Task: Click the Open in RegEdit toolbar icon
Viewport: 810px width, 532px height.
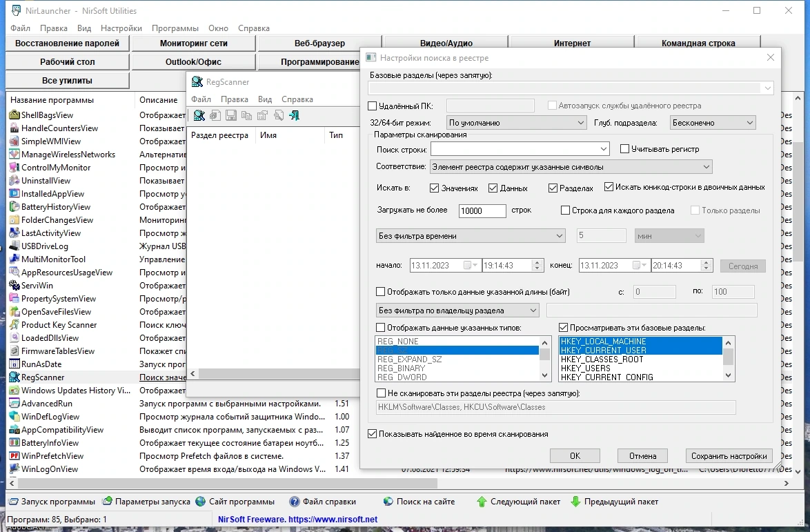Action: coord(215,116)
